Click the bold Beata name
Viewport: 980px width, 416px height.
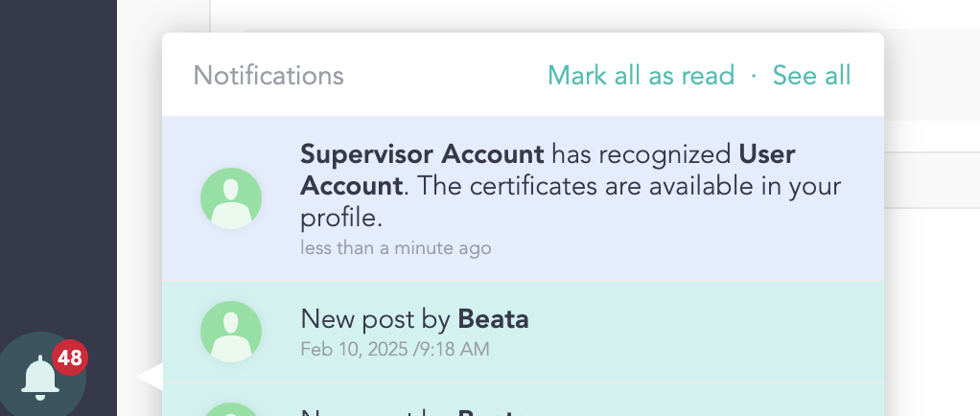click(x=493, y=319)
